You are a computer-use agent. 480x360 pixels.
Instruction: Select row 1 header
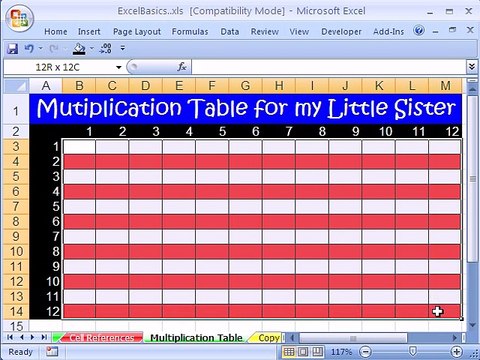click(16, 110)
